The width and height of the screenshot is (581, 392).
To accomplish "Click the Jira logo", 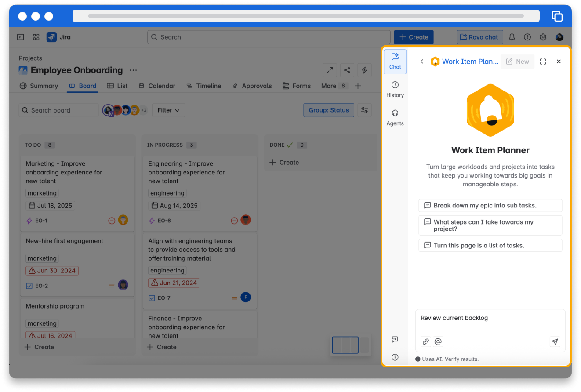I will 58,37.
